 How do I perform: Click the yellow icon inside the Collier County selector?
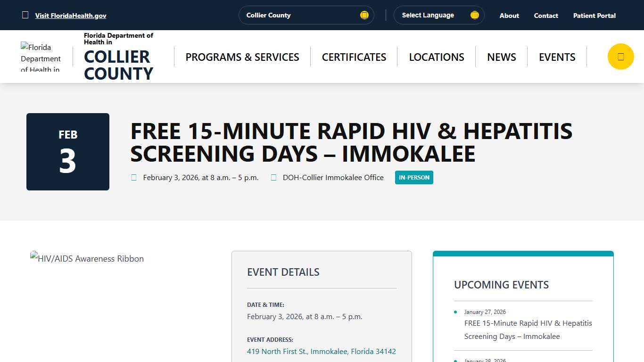(364, 15)
